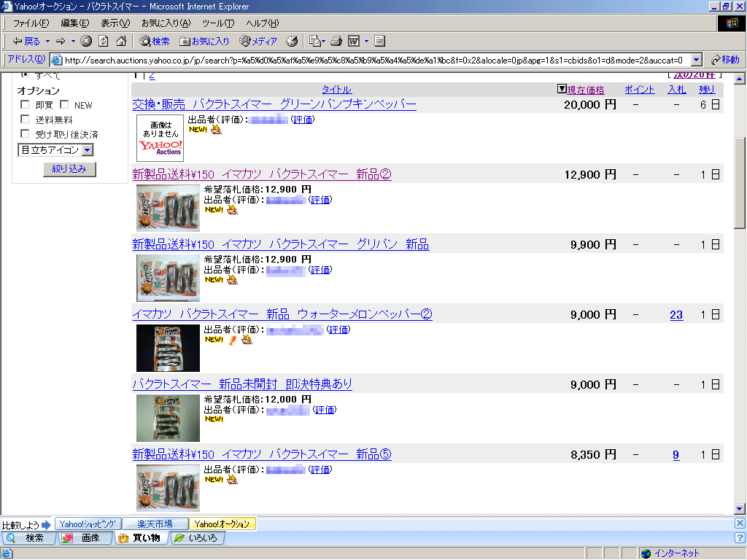Click the Yahoo!オークション compare tab
The height and width of the screenshot is (560, 747).
pos(222,524)
